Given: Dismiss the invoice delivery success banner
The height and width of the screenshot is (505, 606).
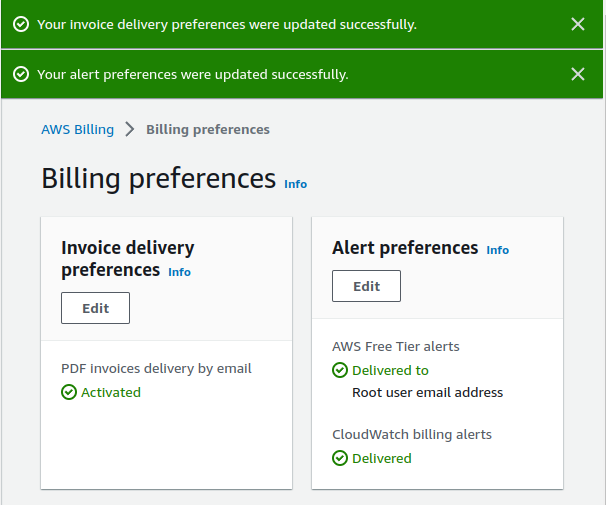Looking at the screenshot, I should tap(578, 24).
